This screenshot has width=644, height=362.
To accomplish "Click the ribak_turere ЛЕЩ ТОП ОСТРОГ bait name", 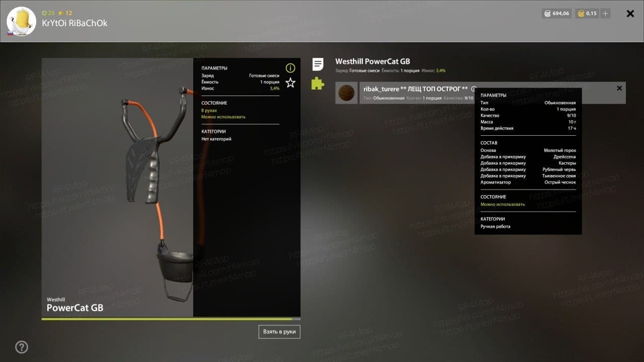I will tap(416, 89).
